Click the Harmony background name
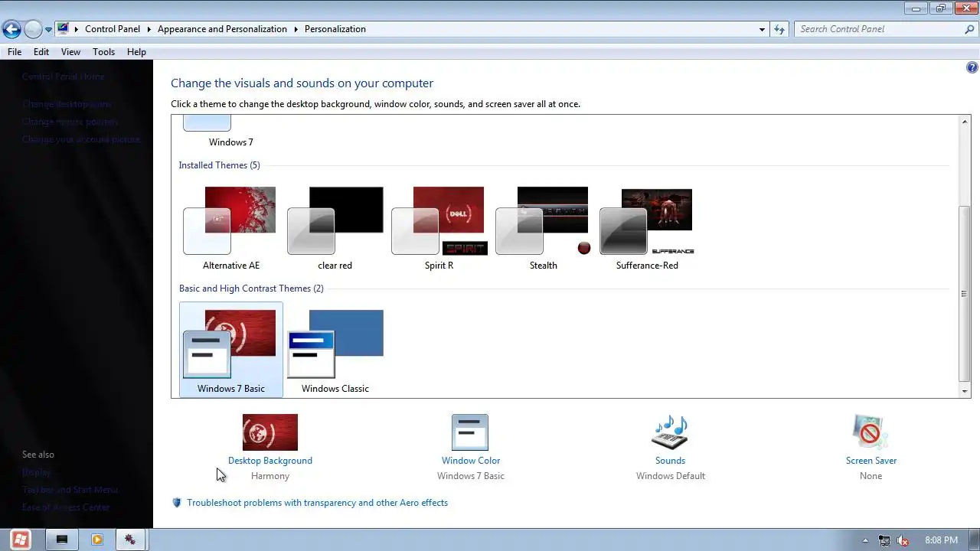Screen dimensions: 980x551 [269, 476]
